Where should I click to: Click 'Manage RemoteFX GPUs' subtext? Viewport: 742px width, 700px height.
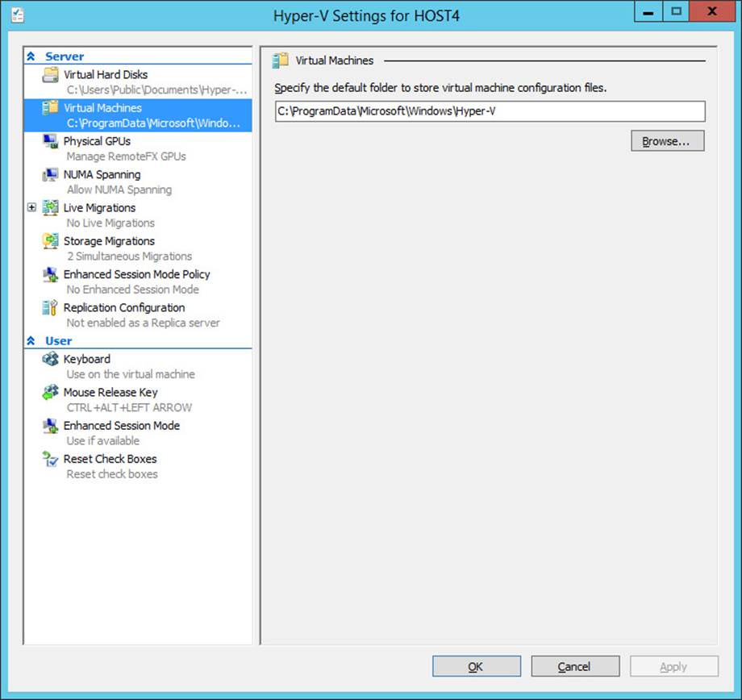click(x=127, y=156)
